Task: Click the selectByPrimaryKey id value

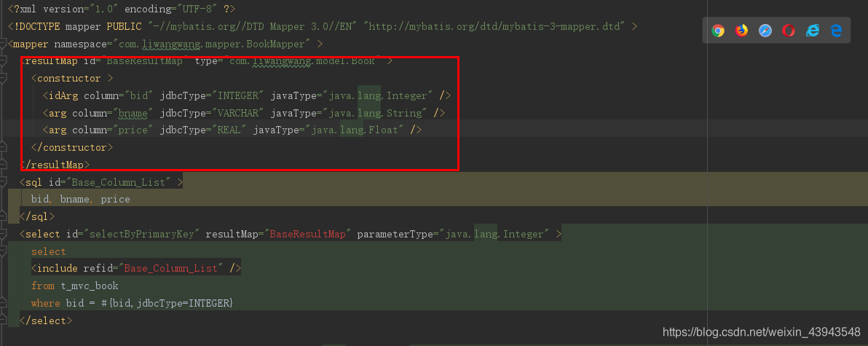Action: click(142, 234)
